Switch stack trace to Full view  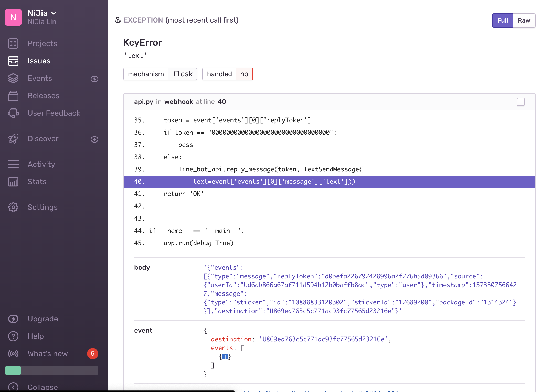pos(502,20)
